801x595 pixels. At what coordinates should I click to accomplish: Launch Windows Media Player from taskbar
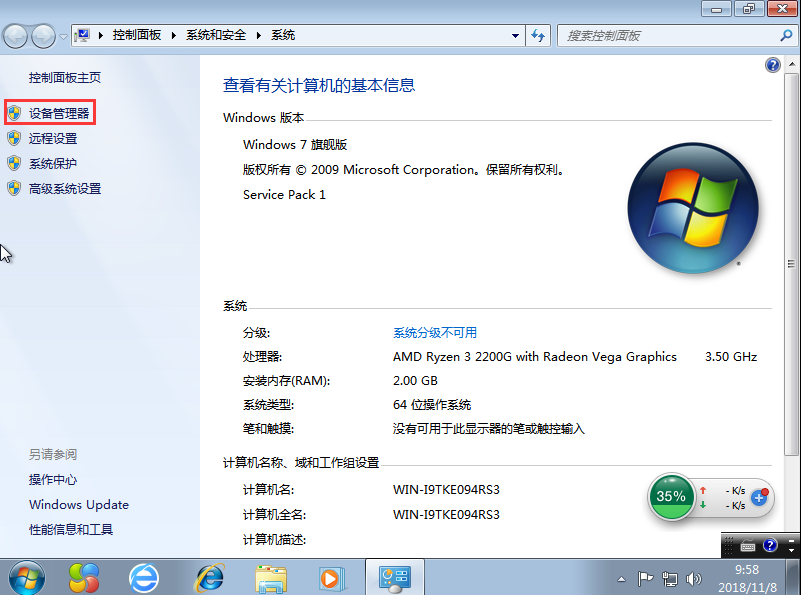[329, 576]
